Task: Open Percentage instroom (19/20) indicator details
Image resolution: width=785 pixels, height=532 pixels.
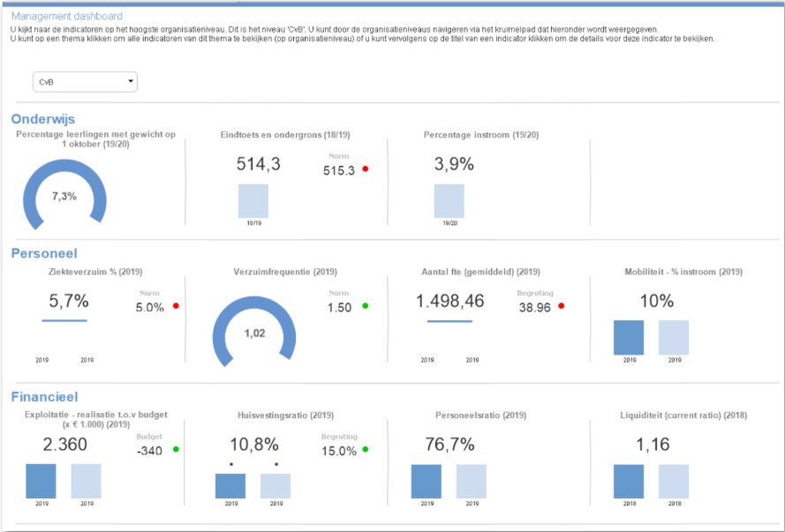Action: point(481,135)
